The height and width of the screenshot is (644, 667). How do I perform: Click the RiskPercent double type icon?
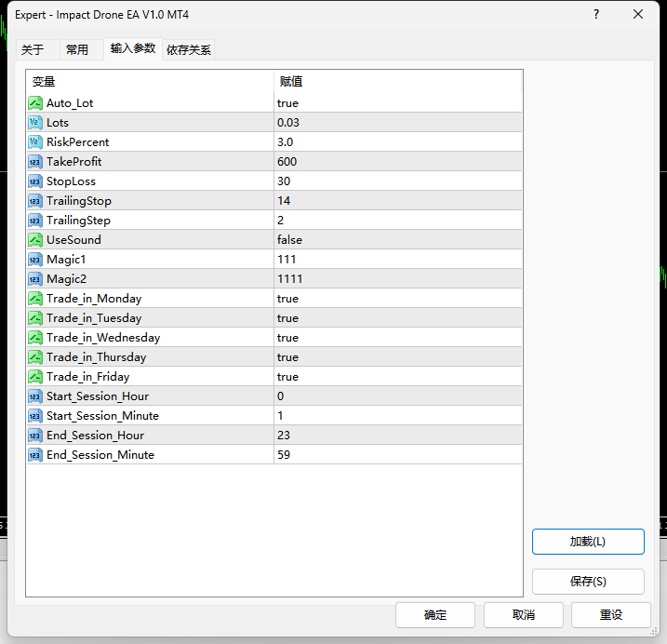click(35, 142)
